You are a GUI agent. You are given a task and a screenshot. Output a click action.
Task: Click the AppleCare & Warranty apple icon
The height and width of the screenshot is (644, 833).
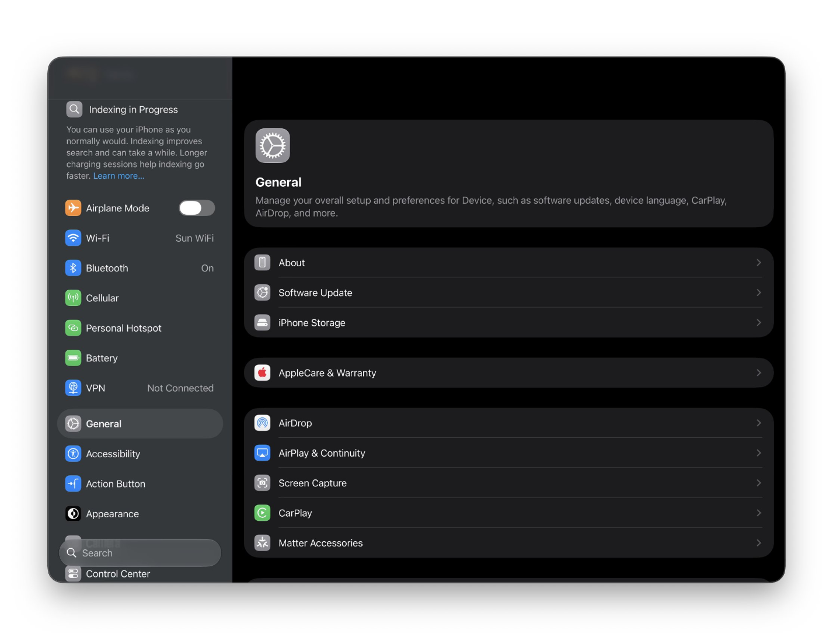[263, 373]
